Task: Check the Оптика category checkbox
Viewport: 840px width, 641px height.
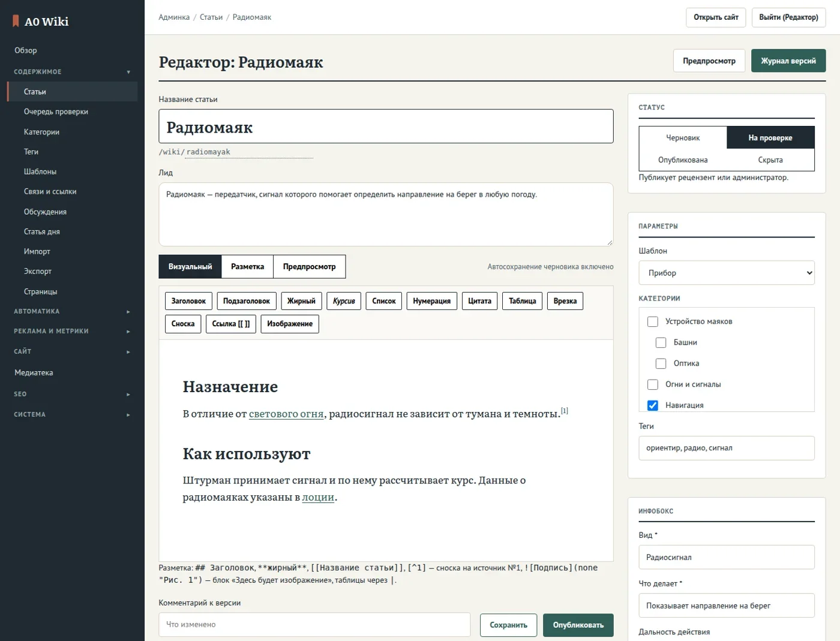Action: [x=661, y=363]
